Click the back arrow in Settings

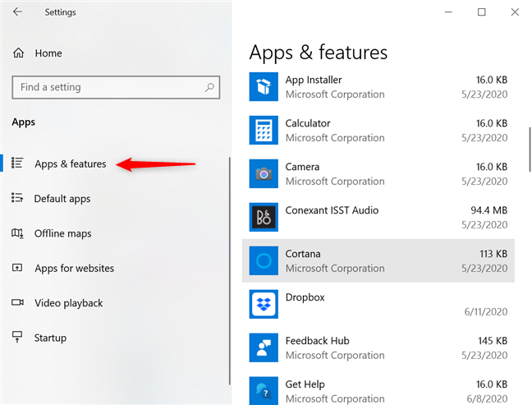tap(18, 12)
